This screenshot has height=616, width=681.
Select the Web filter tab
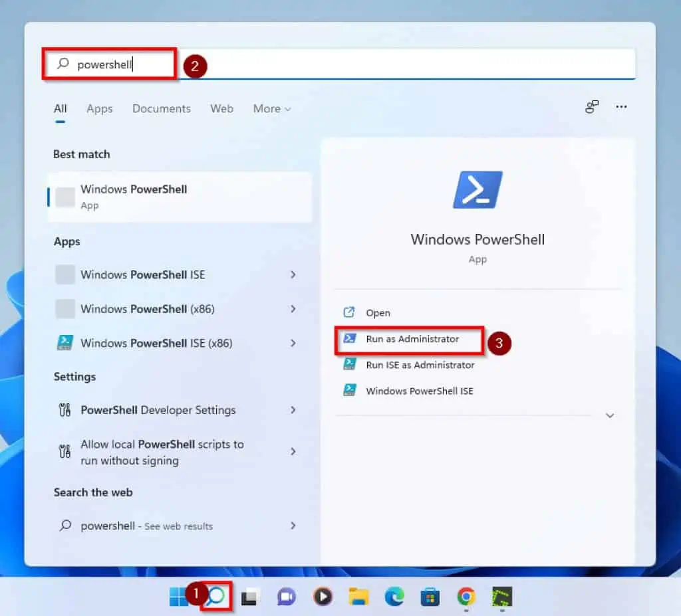tap(221, 109)
